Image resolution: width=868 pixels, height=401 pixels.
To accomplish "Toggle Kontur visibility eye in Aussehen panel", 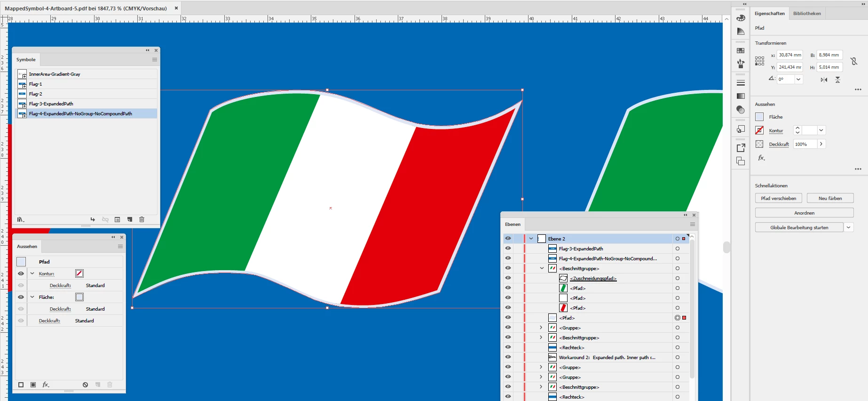I will [21, 273].
